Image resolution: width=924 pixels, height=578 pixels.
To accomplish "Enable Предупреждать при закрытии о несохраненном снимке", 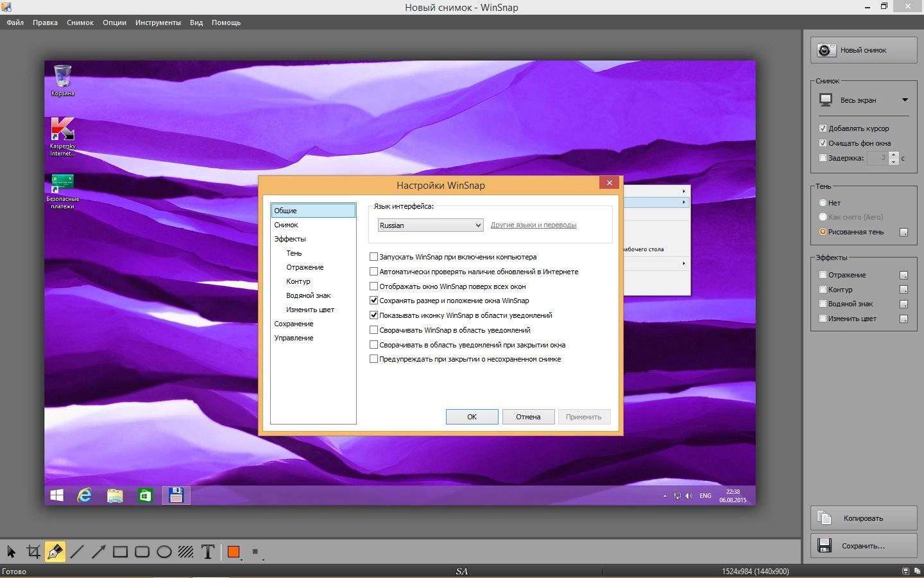I will coord(373,359).
